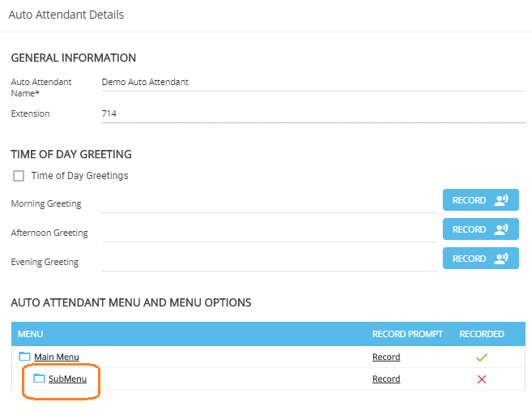Click red X in SubMenu row
532x415 pixels.
pyautogui.click(x=482, y=379)
